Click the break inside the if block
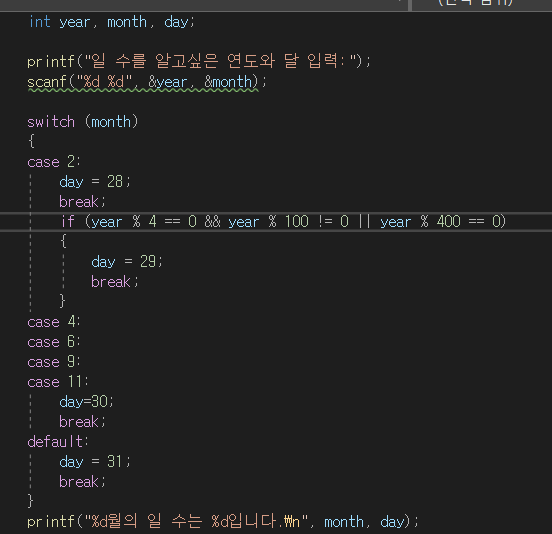 pos(114,282)
